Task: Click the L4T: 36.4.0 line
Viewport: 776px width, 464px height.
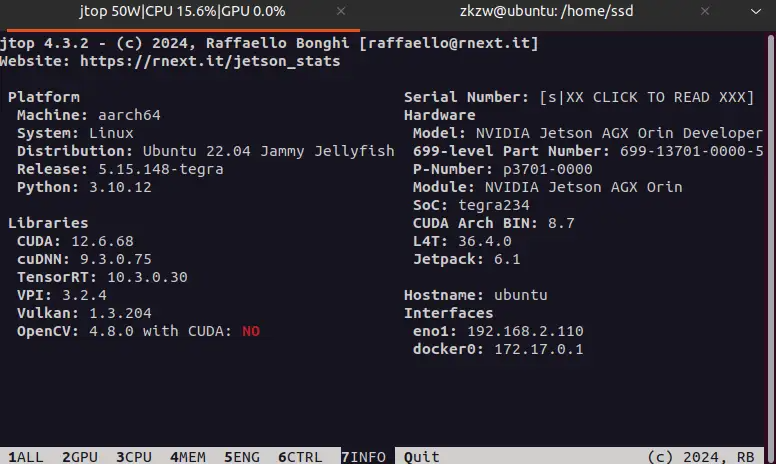Action: (x=462, y=241)
